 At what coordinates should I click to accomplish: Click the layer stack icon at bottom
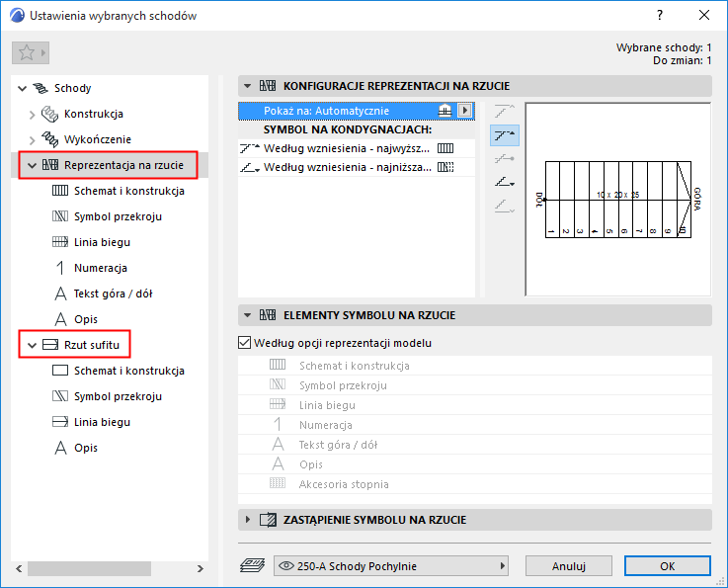coord(252,565)
